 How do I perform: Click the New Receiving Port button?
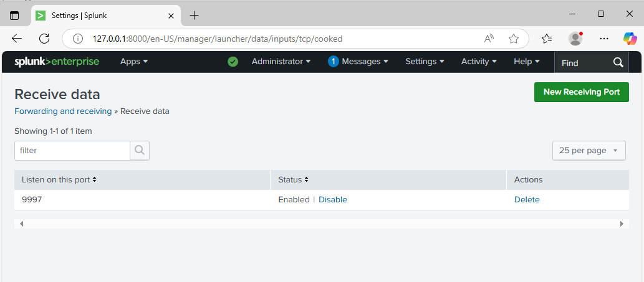[582, 92]
